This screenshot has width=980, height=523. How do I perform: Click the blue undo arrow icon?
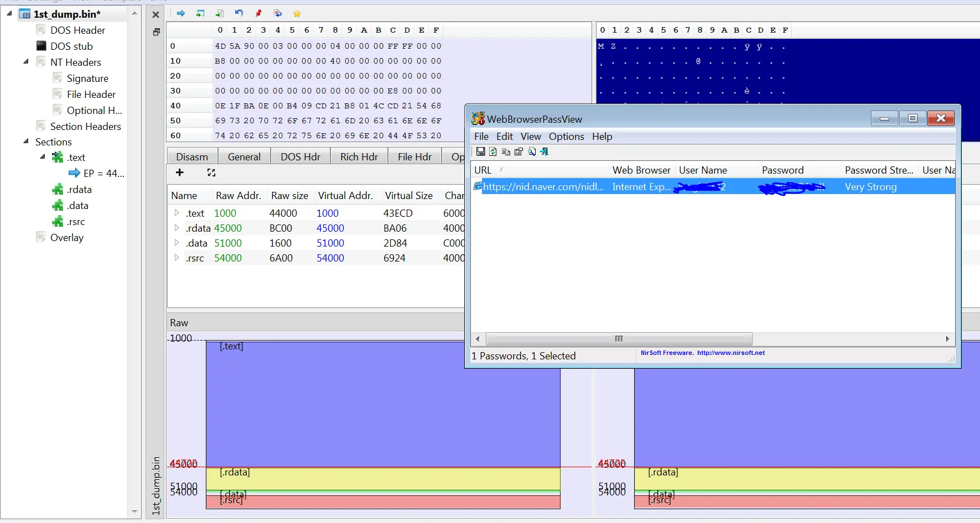(239, 13)
